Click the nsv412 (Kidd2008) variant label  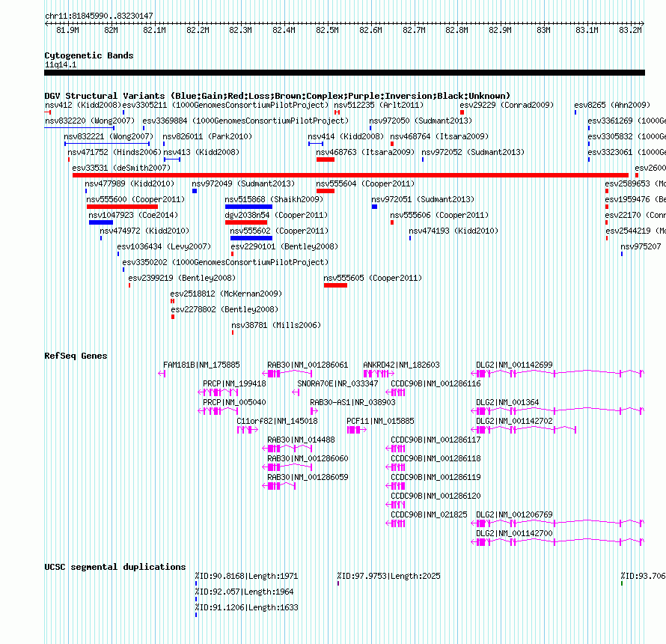(x=83, y=105)
